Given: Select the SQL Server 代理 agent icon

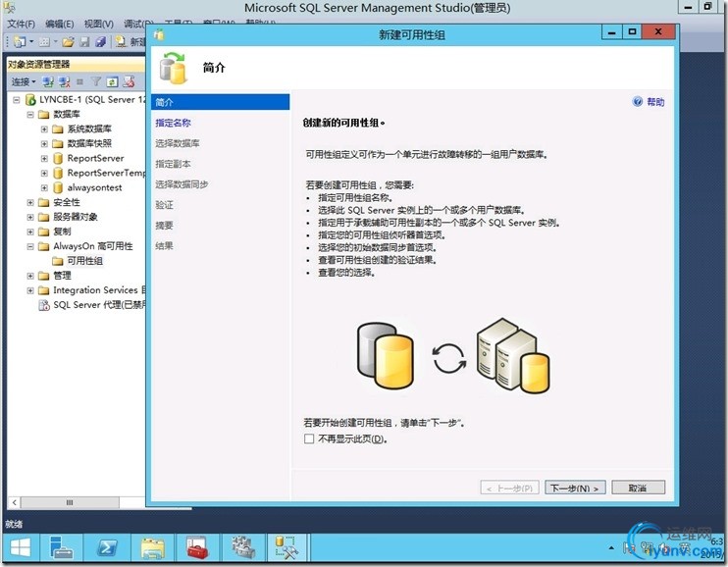Looking at the screenshot, I should tap(44, 305).
